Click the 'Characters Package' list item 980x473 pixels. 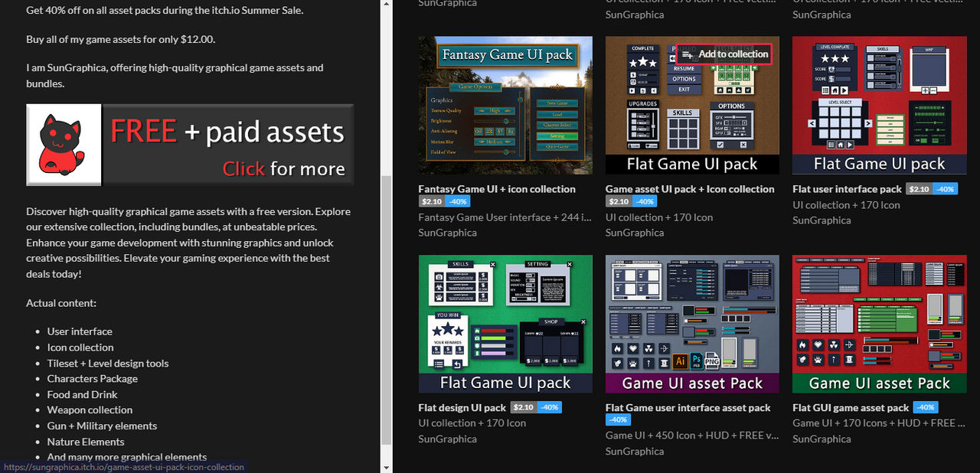pos(93,379)
